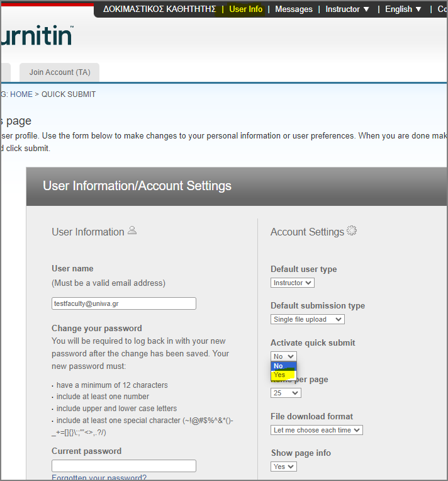Viewport: 448px width, 481px height.
Task: Choose Yes in quick submit list
Action: [x=283, y=375]
